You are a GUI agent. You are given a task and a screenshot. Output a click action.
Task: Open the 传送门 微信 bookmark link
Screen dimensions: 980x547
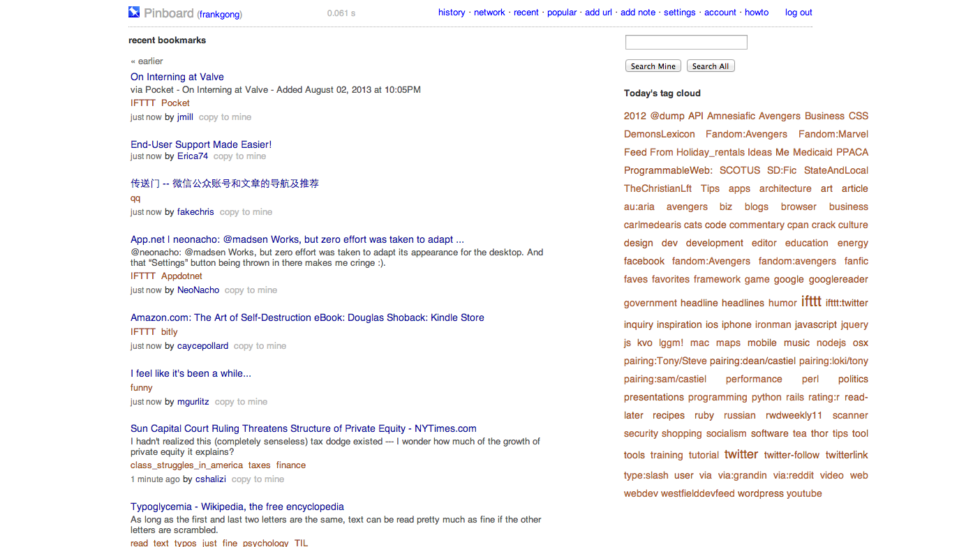[x=225, y=183]
